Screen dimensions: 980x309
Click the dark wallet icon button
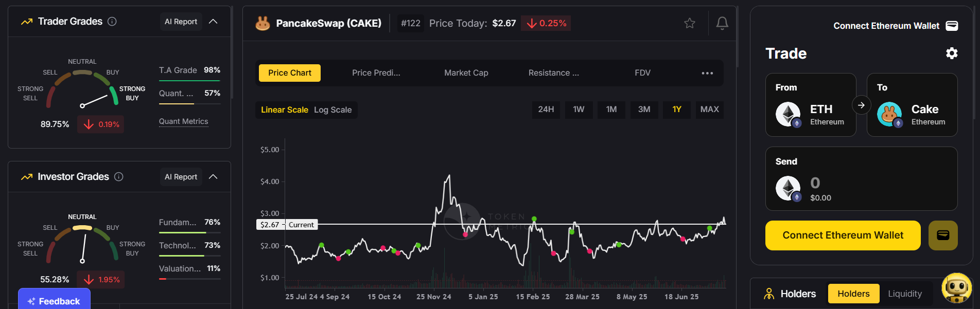pyautogui.click(x=943, y=235)
